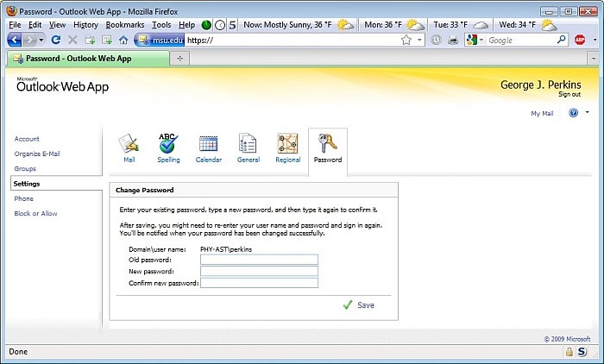Image resolution: width=604 pixels, height=364 pixels.
Task: Click the George J. Perkins name
Action: [540, 85]
